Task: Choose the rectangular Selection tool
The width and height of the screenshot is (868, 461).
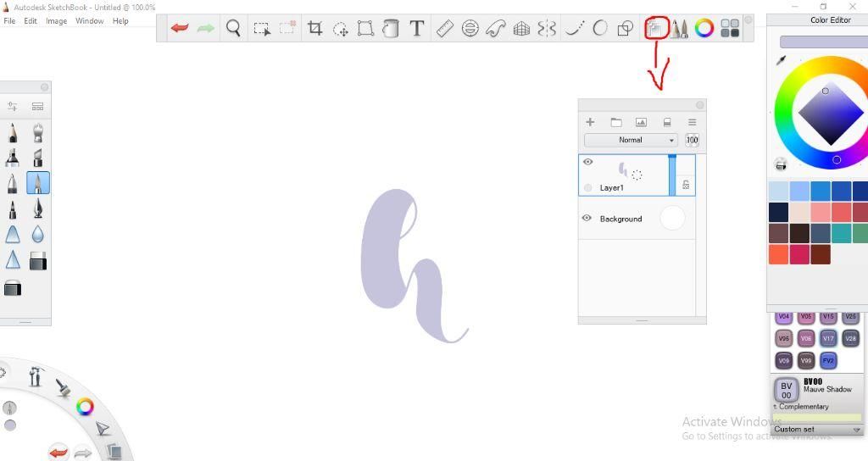Action: tap(261, 28)
